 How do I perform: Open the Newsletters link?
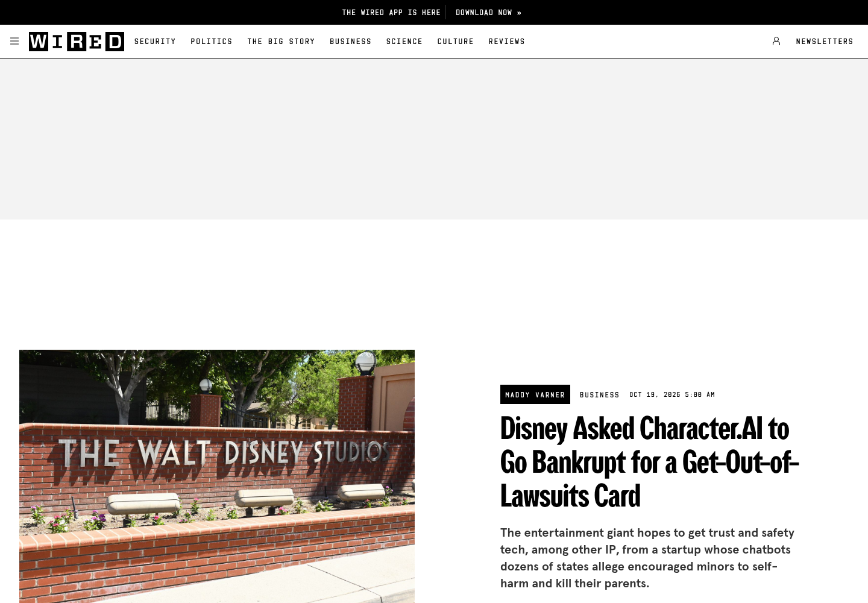point(825,42)
